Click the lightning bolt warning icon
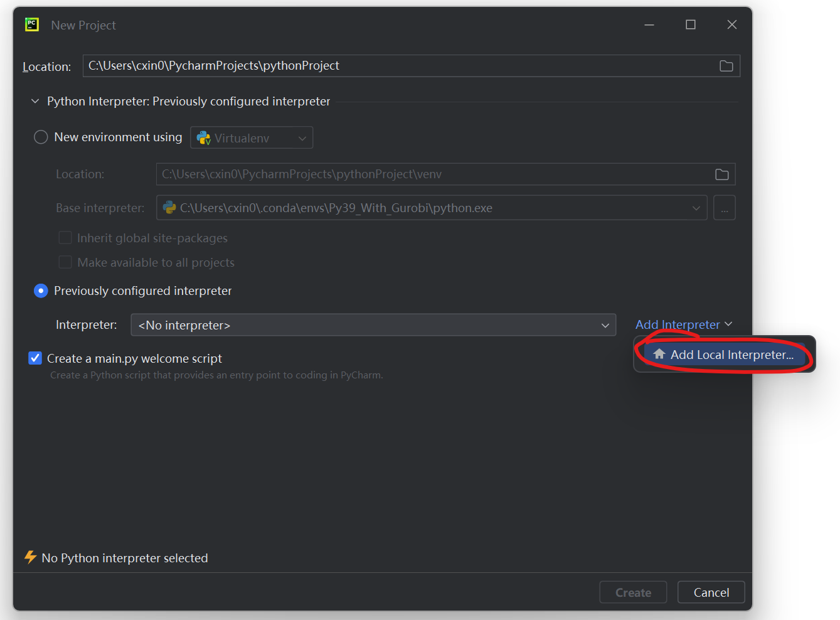 tap(30, 557)
